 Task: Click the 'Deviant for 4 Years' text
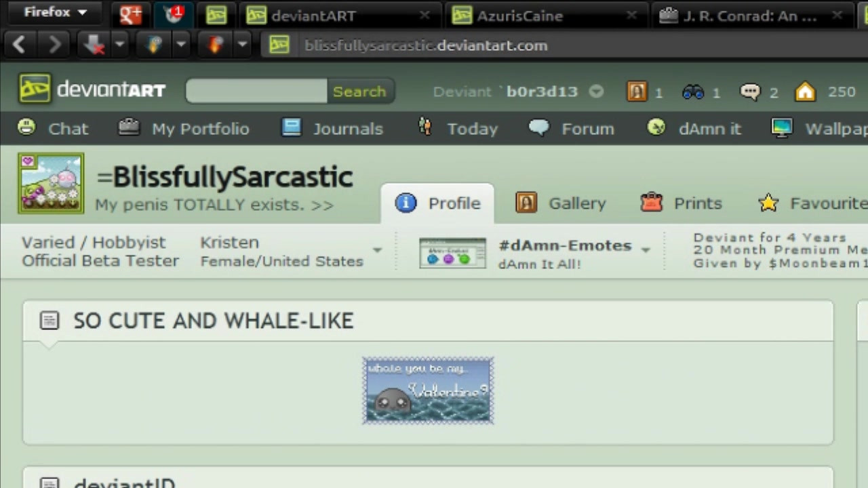(770, 238)
